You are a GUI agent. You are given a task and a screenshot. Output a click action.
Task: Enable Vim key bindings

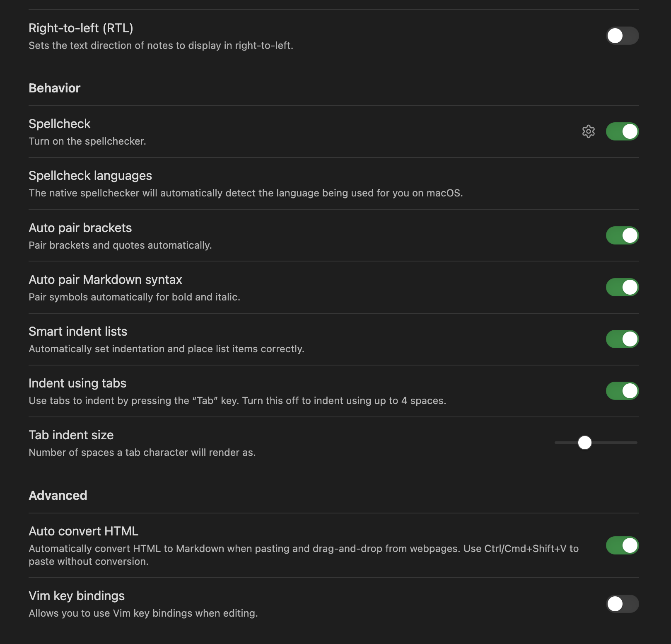(x=622, y=604)
